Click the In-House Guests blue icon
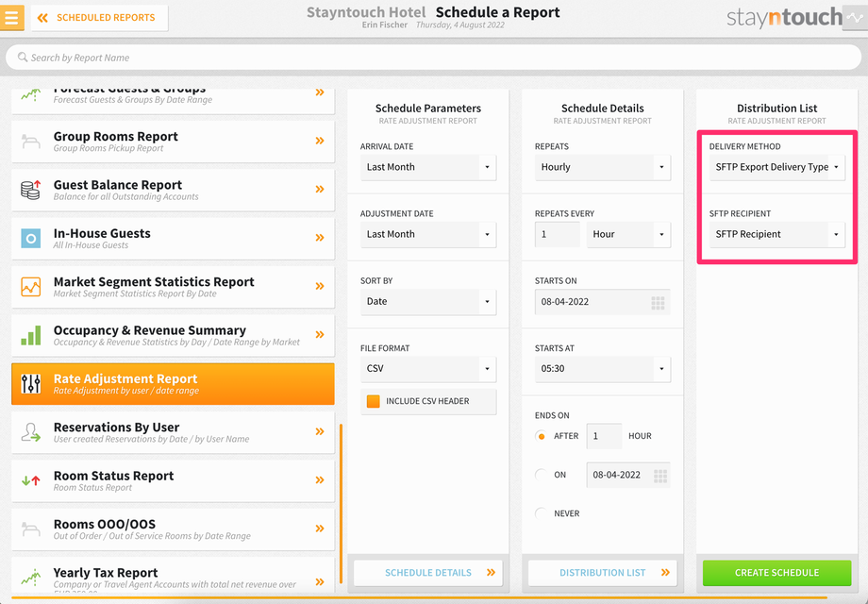The image size is (868, 604). pyautogui.click(x=31, y=238)
